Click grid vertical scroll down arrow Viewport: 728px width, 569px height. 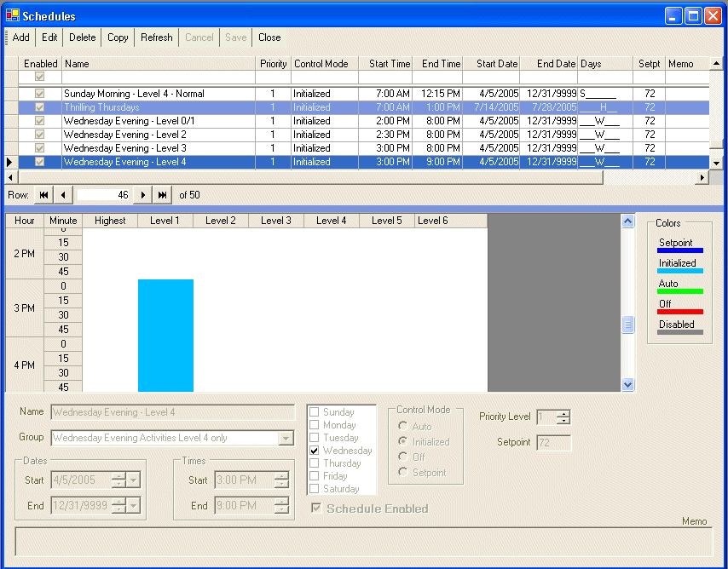(716, 163)
